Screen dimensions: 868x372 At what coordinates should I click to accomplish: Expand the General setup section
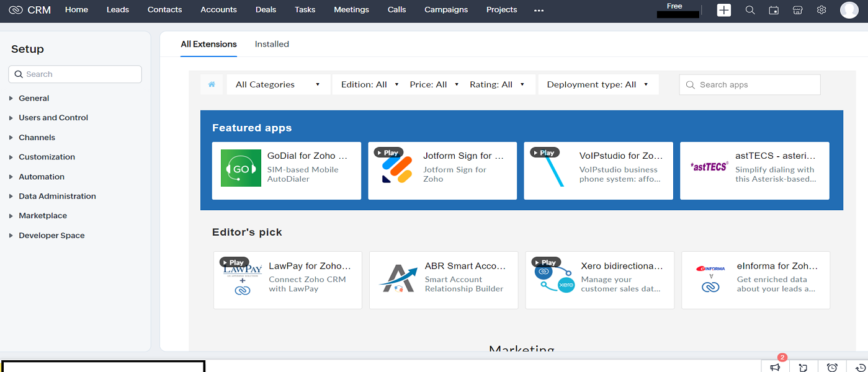(34, 98)
